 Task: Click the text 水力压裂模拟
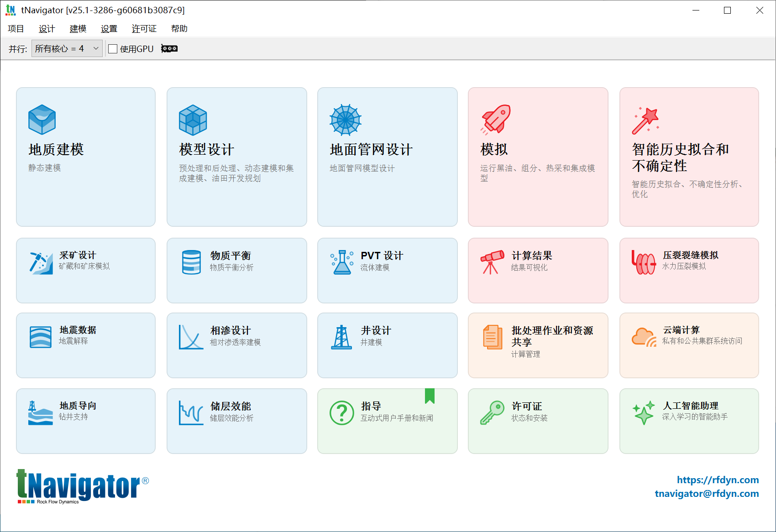coord(684,266)
